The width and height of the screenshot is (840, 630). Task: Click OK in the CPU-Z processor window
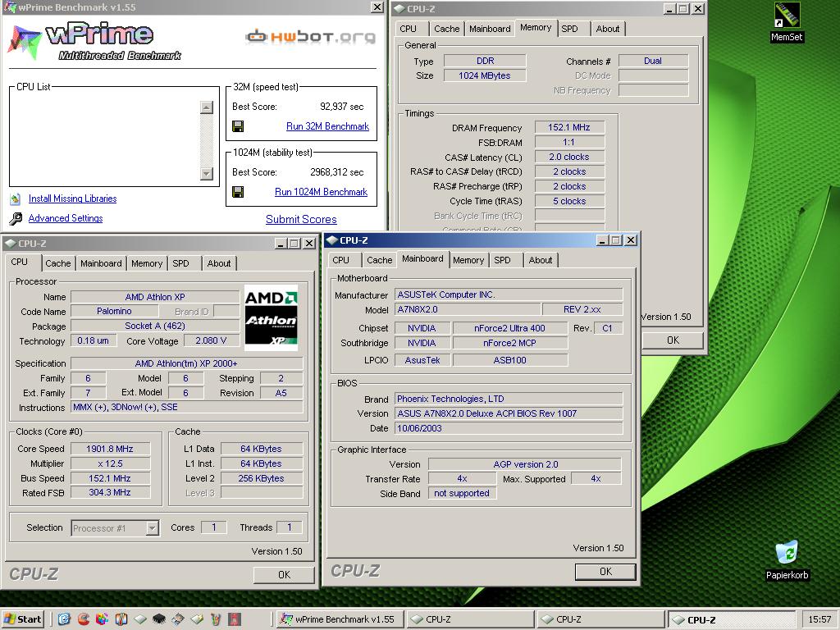coord(284,575)
